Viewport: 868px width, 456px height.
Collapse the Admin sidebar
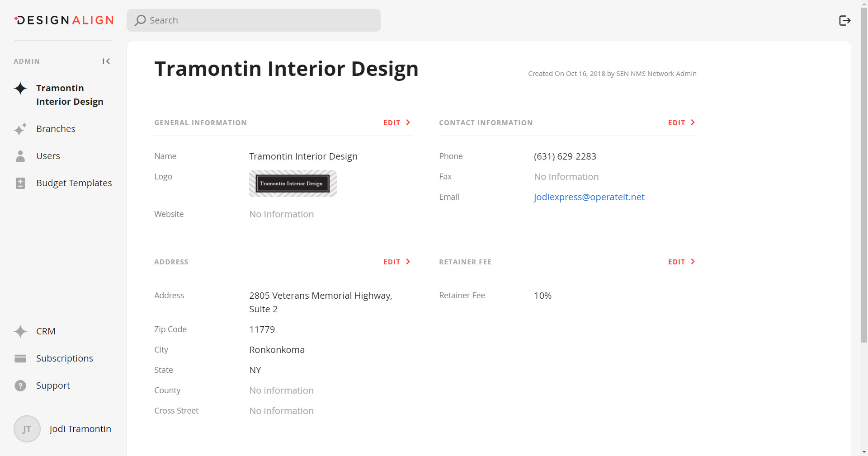click(x=106, y=61)
